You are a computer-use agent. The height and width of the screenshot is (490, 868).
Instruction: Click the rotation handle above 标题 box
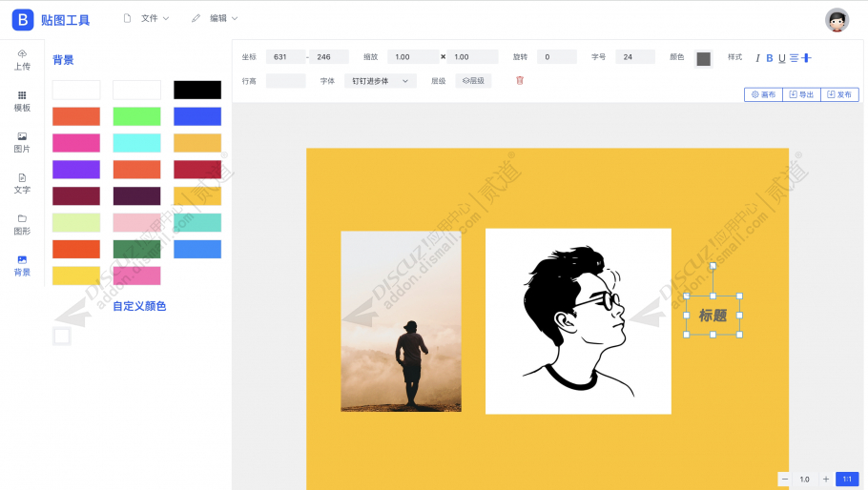pyautogui.click(x=713, y=266)
